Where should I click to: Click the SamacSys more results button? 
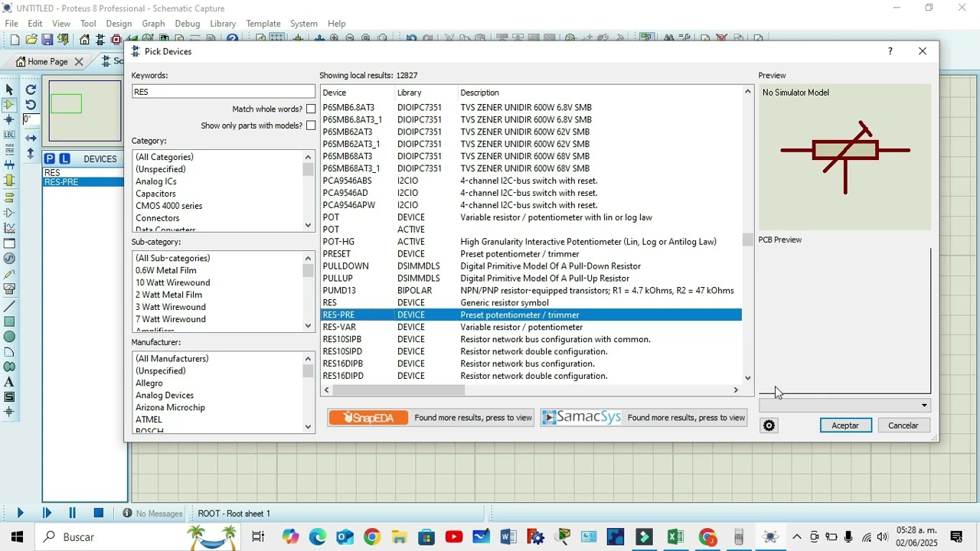pyautogui.click(x=643, y=418)
